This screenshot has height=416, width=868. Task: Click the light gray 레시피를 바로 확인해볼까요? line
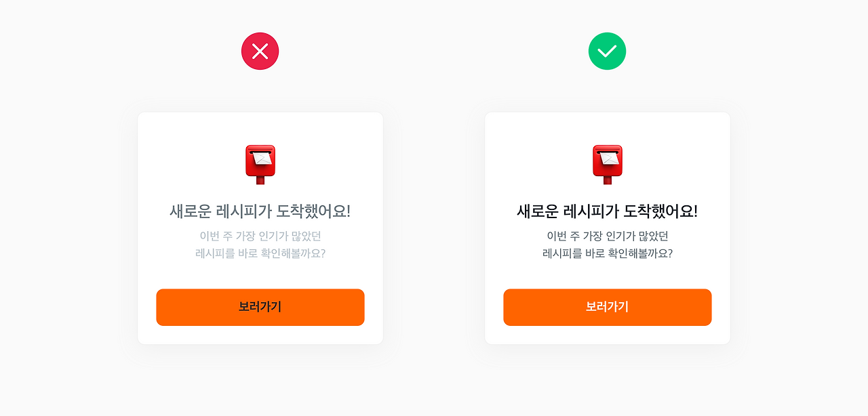[260, 254]
